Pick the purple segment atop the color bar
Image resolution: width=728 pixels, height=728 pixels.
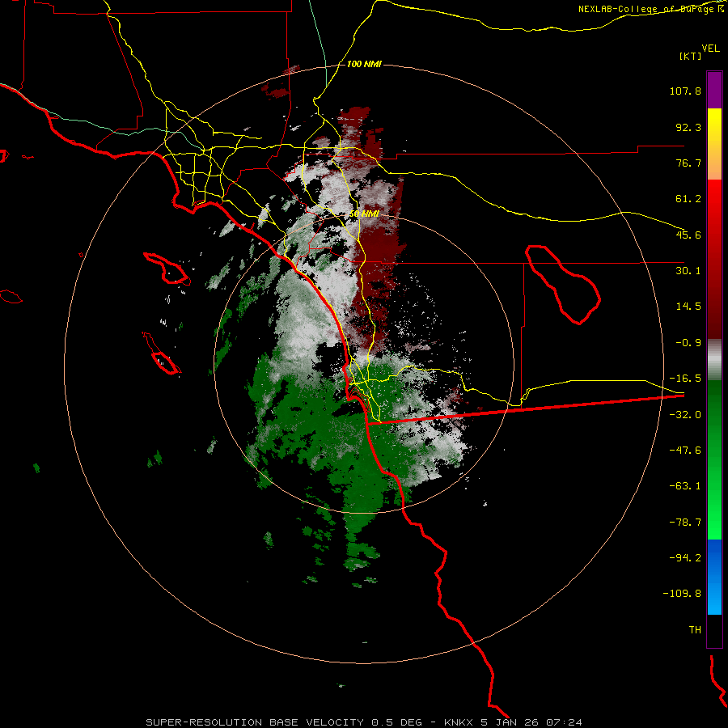coord(714,90)
